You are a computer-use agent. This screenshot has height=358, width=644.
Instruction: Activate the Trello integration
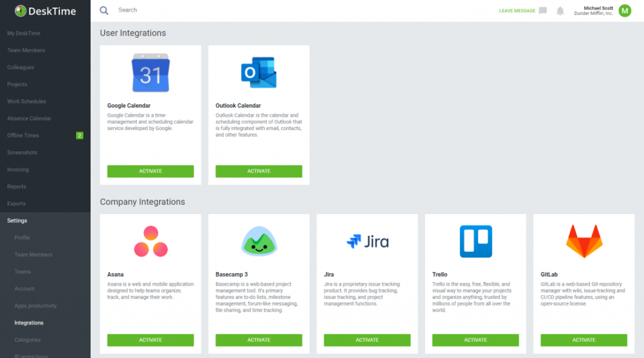point(475,340)
